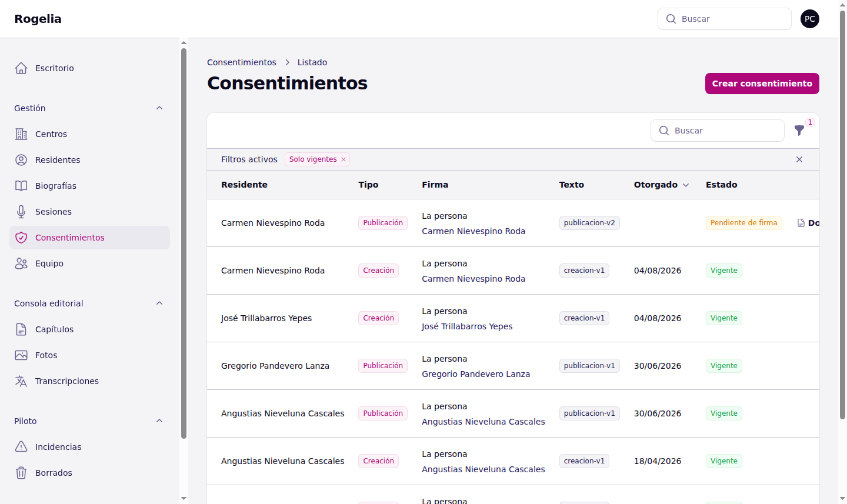Viewport: 847px width, 504px height.
Task: Click the Incidencias warning triangle icon
Action: click(x=21, y=447)
